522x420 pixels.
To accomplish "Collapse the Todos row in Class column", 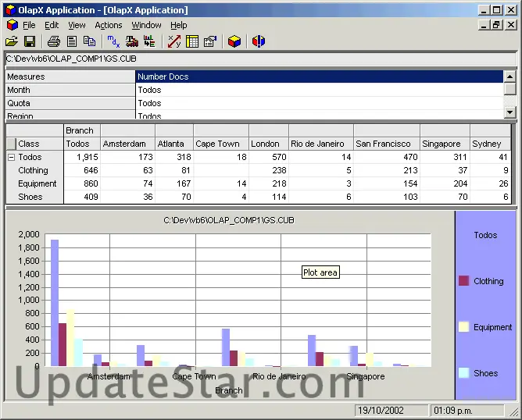I will coord(11,158).
